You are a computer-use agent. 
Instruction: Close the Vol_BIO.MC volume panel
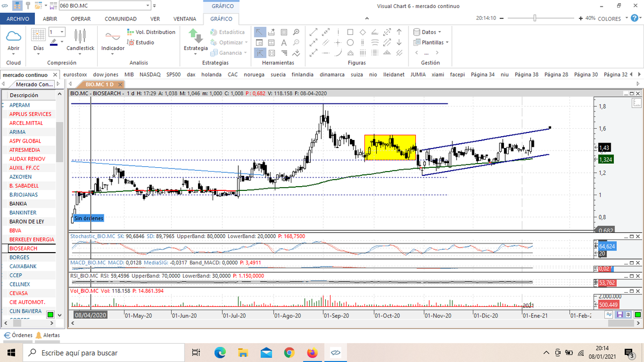(x=637, y=290)
